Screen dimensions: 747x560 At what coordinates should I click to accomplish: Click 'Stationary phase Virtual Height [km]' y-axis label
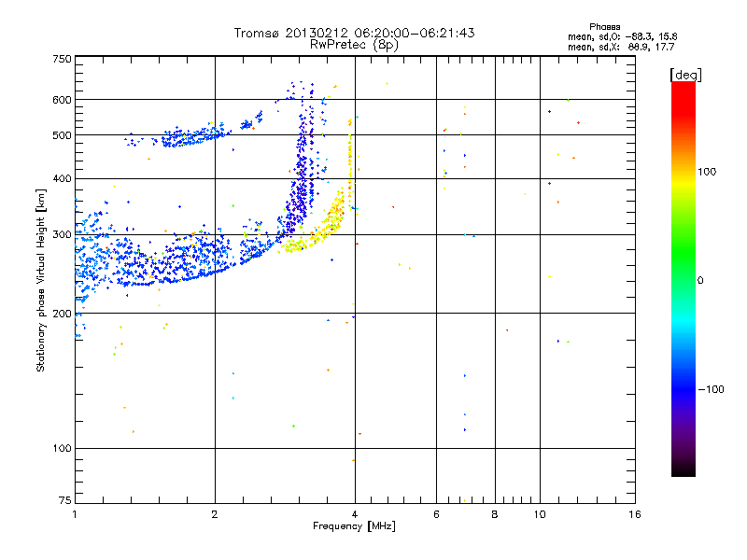pyautogui.click(x=40, y=280)
